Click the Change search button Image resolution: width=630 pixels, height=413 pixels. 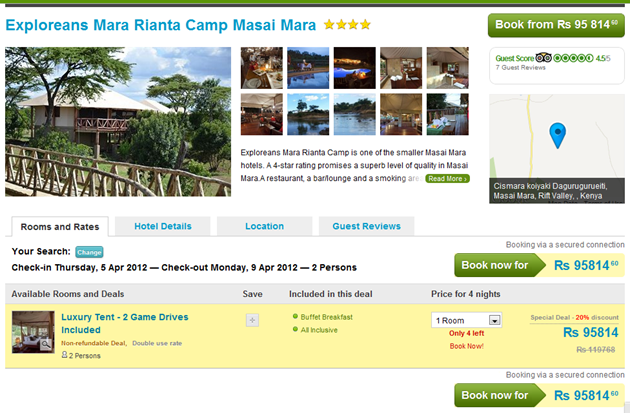coord(89,252)
